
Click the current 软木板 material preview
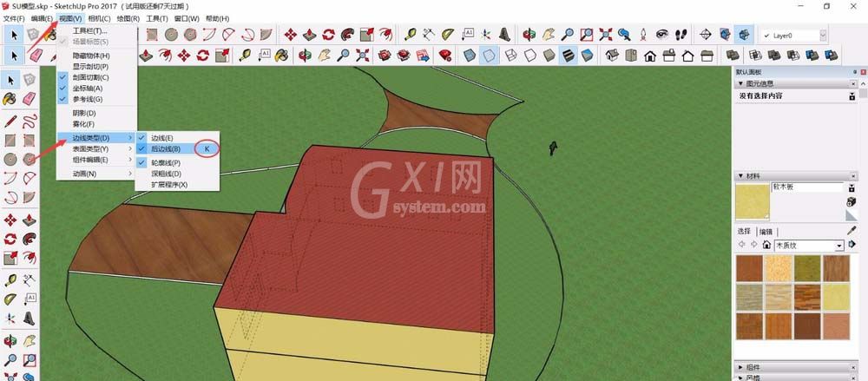coord(752,201)
